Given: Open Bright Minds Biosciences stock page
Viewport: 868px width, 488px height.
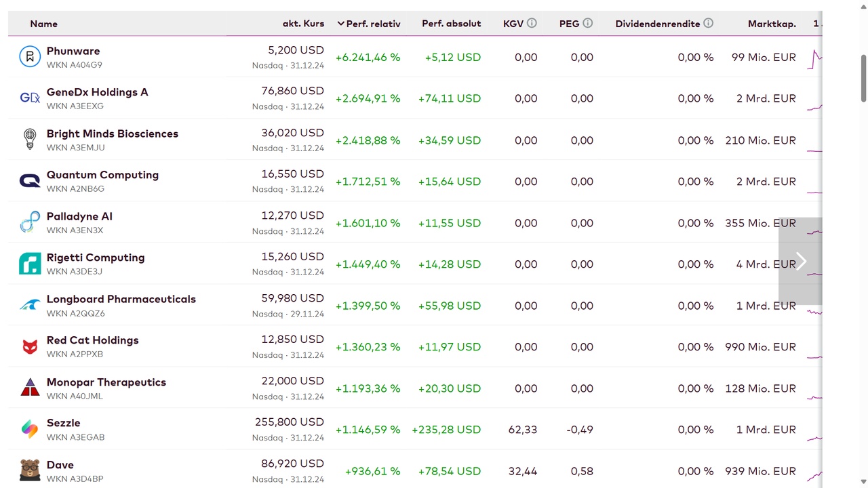Looking at the screenshot, I should pyautogui.click(x=113, y=134).
